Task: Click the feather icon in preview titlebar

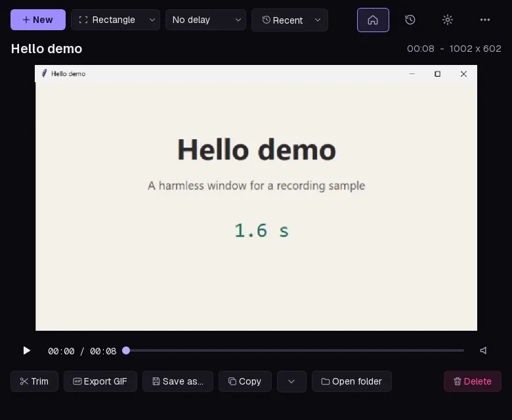Action: 44,73
